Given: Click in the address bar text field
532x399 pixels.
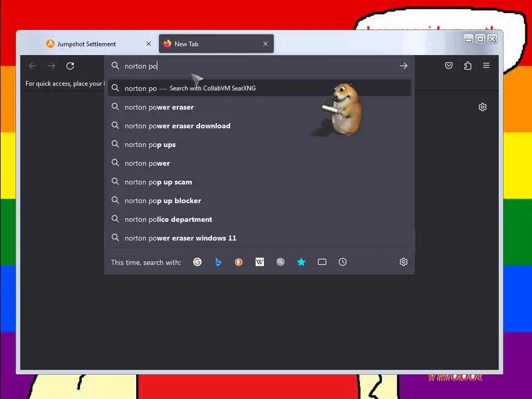Looking at the screenshot, I should click(260, 66).
